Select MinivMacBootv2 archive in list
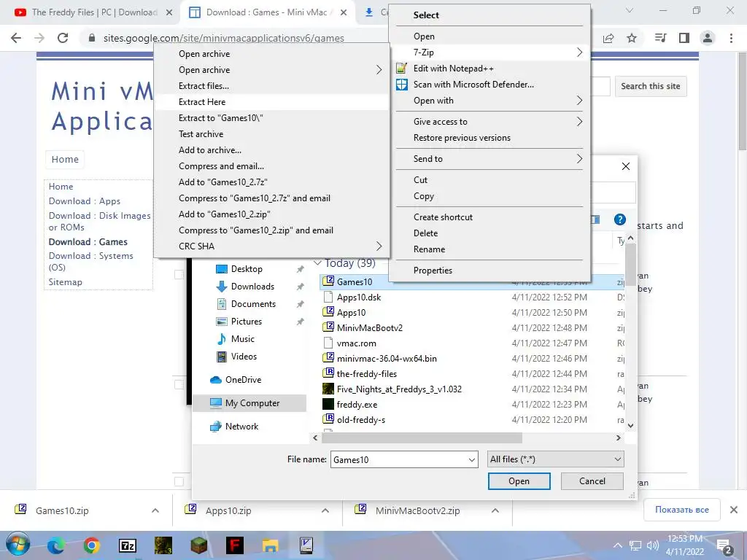This screenshot has width=747, height=560. click(x=369, y=327)
